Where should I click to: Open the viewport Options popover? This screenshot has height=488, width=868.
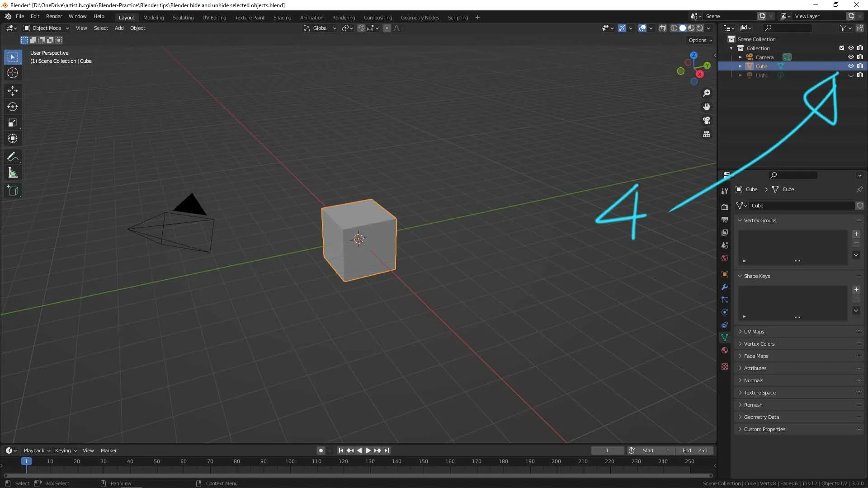coord(699,40)
